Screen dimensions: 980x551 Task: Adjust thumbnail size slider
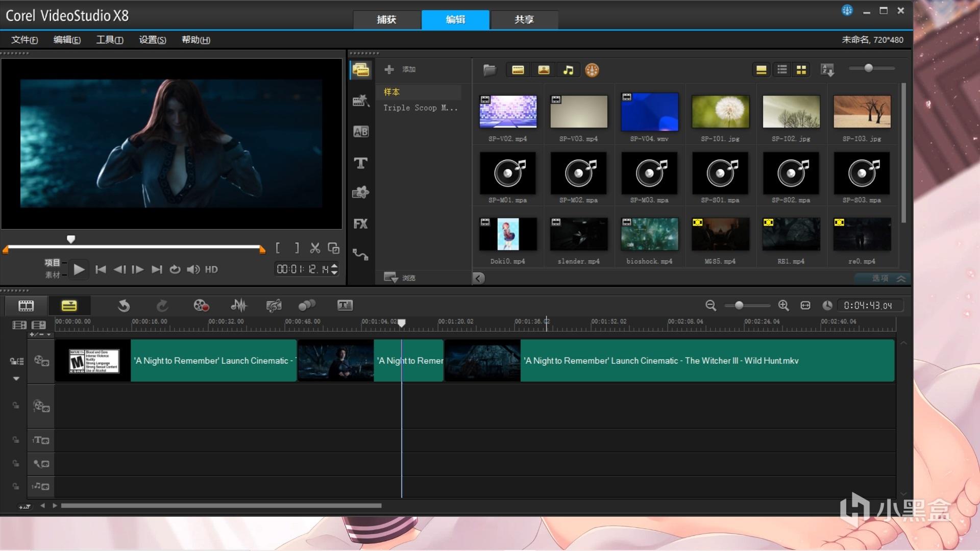tap(868, 68)
